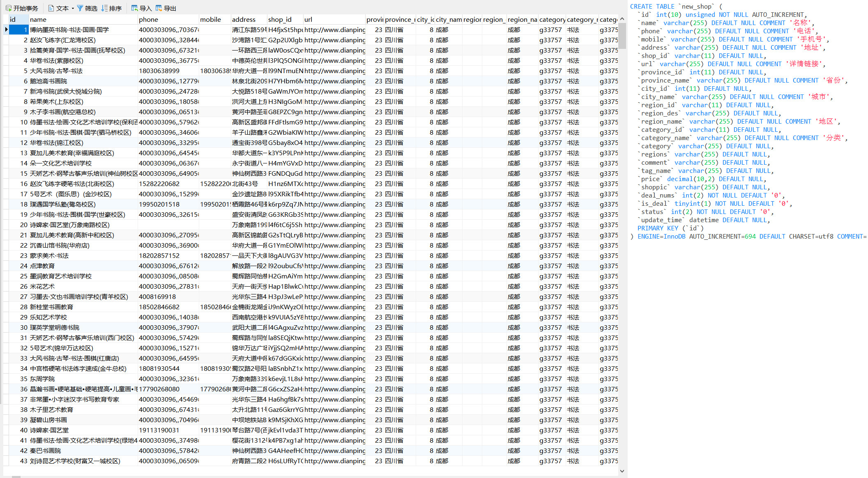Image resolution: width=868 pixels, height=478 pixels.
Task: Click the `update_time` datetime DDL line
Action: [703, 220]
